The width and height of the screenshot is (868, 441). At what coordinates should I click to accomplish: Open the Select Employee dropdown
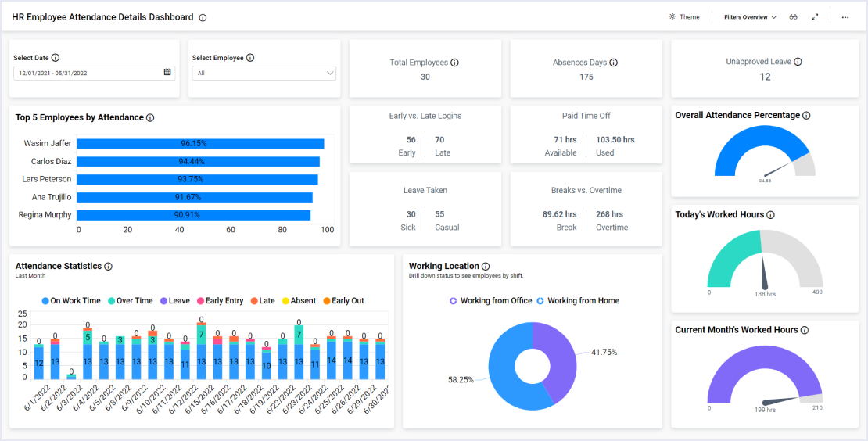coord(264,73)
